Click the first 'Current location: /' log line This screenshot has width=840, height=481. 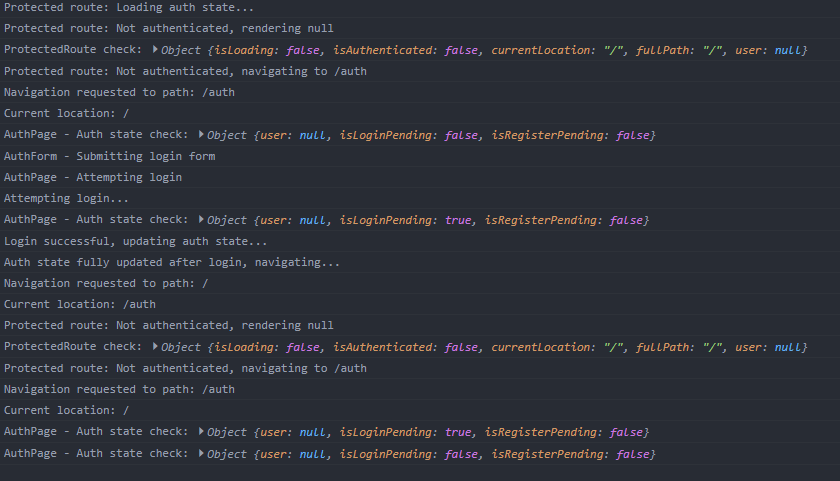pos(67,113)
